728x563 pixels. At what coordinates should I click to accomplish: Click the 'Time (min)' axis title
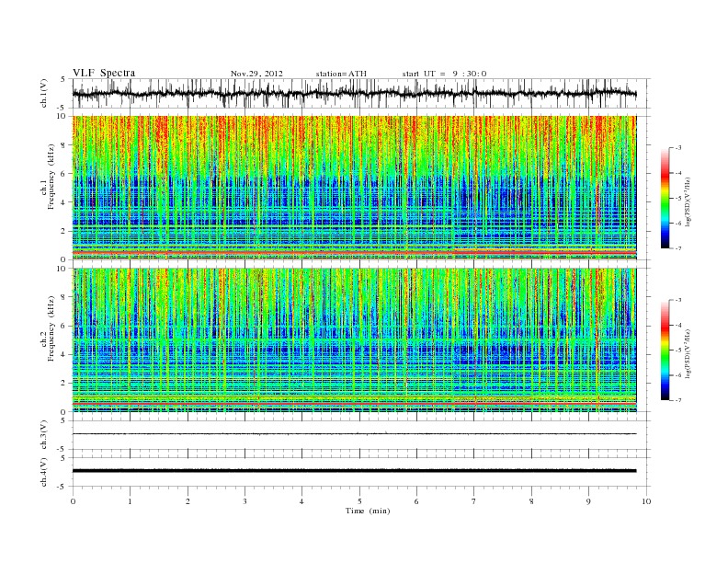click(368, 511)
